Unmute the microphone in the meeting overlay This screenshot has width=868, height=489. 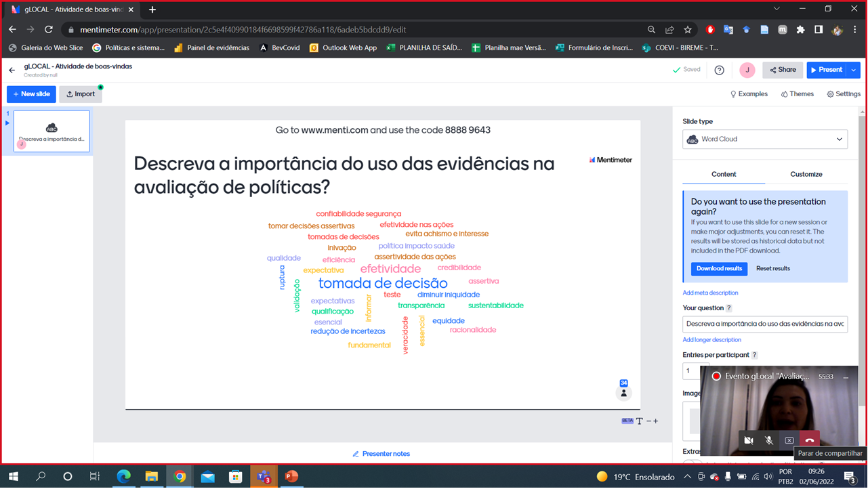[x=769, y=440]
